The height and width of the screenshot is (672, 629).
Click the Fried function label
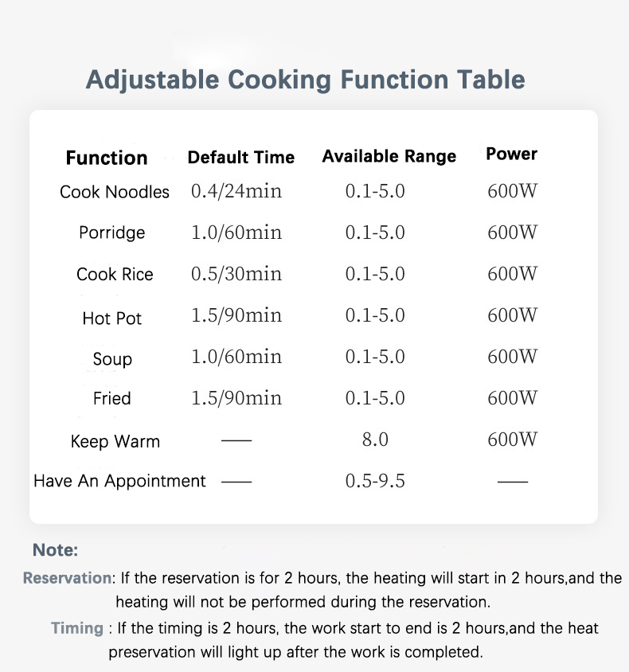click(112, 398)
